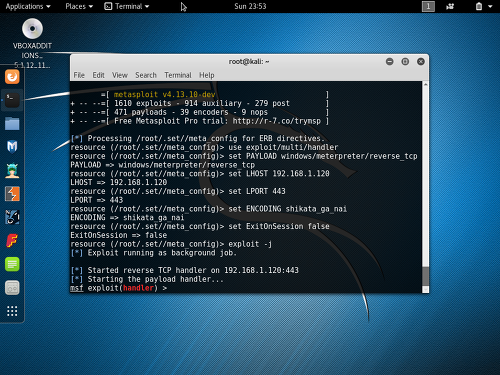Open the Files folder dock icon

pos(12,123)
